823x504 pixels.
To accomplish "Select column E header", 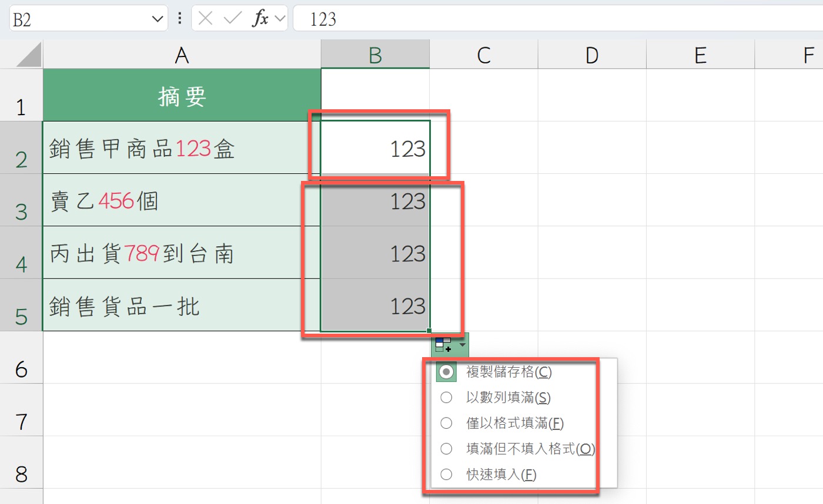I will click(700, 55).
